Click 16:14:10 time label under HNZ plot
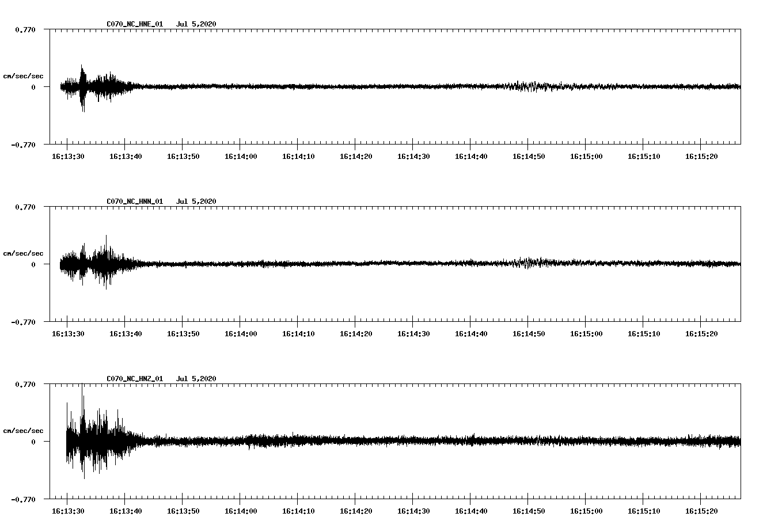The width and height of the screenshot is (782, 532). [x=298, y=511]
